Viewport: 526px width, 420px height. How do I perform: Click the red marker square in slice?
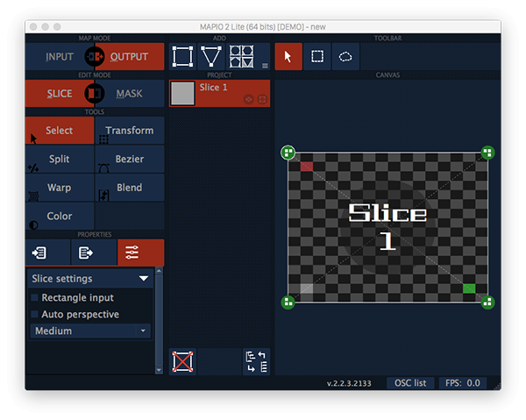[307, 167]
